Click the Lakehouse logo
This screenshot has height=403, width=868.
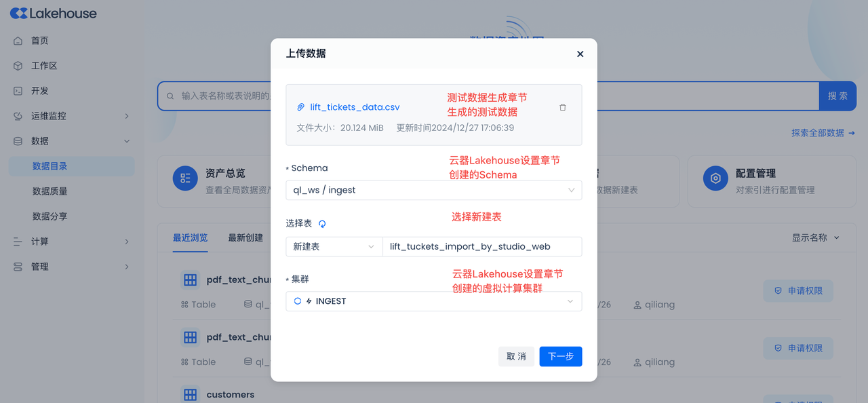point(54,14)
